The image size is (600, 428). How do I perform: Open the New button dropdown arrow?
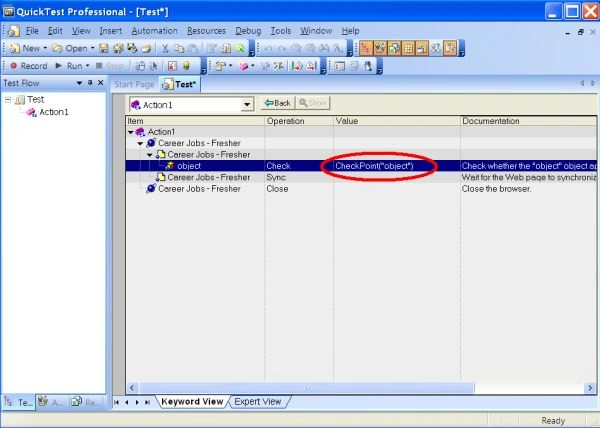point(45,48)
